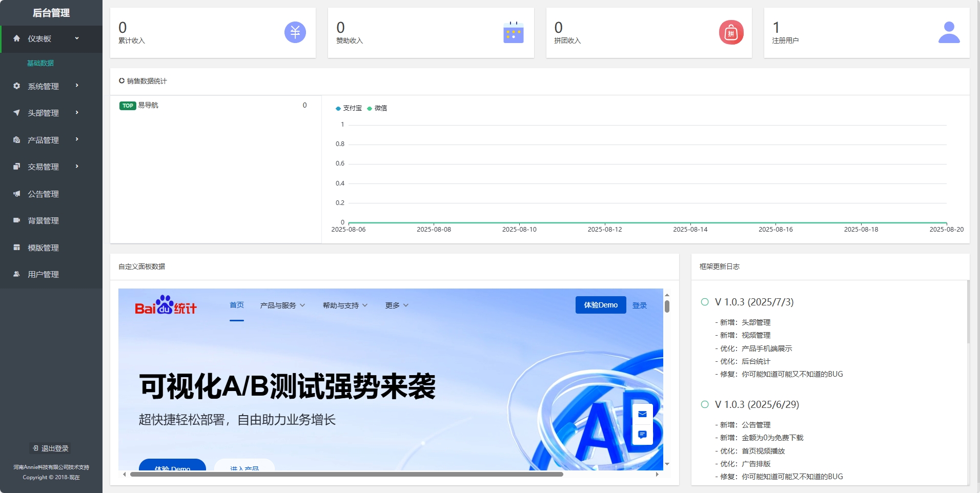Click the 交易管理 transactions icon
980x493 pixels.
17,166
